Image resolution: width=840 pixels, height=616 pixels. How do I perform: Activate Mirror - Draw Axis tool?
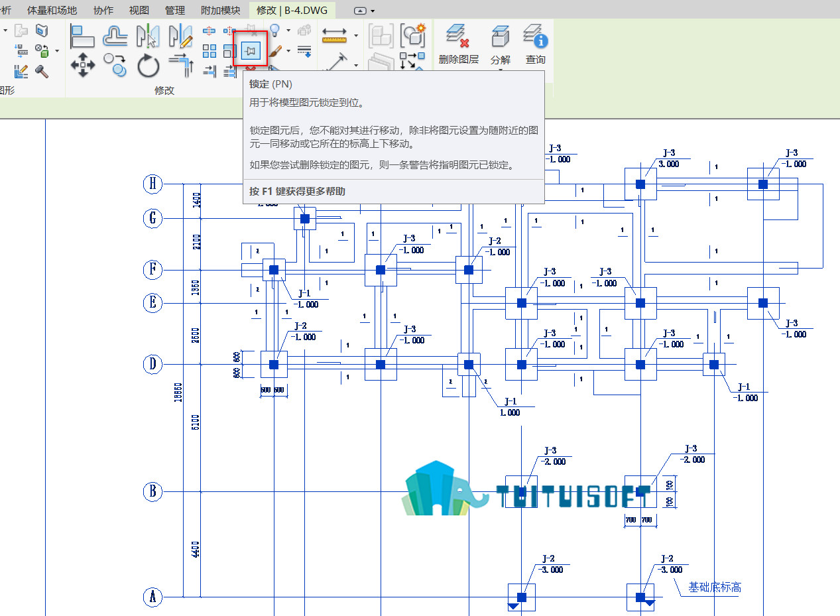180,36
